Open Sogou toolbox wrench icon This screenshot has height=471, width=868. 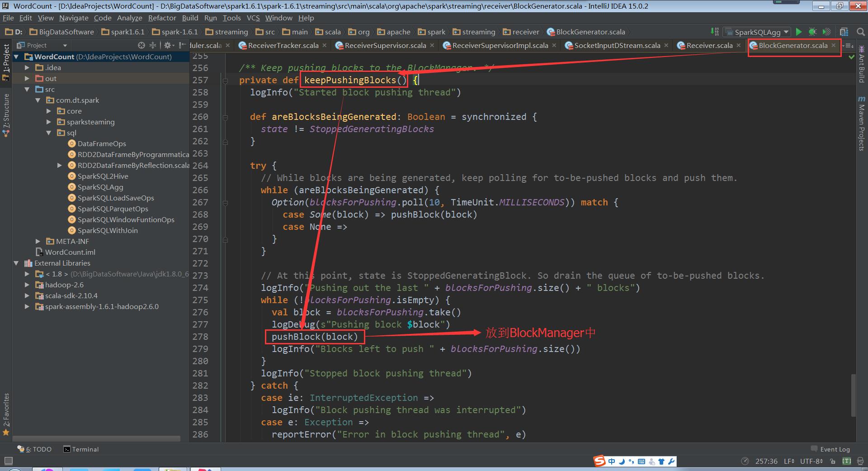[671, 461]
